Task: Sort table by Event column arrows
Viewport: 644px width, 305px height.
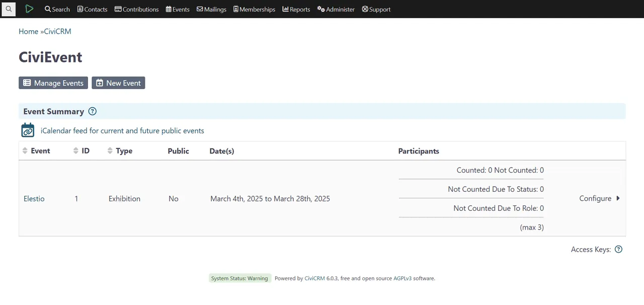Action: 25,150
